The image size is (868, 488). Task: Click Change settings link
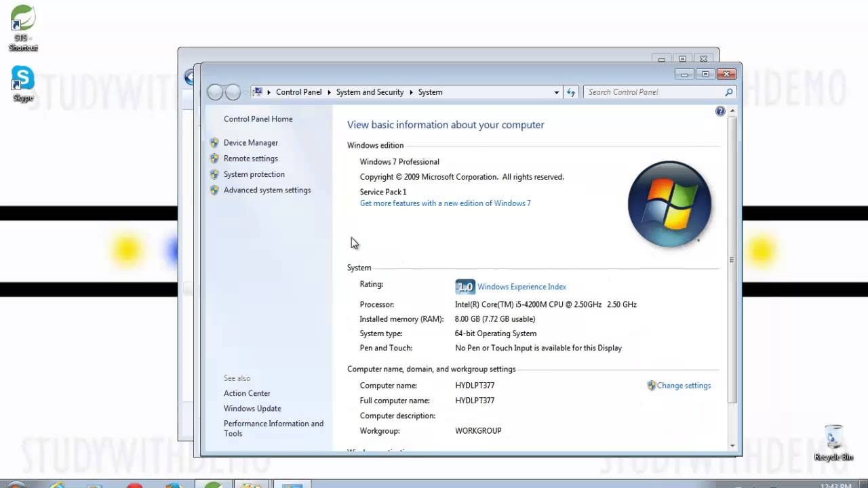coord(684,386)
